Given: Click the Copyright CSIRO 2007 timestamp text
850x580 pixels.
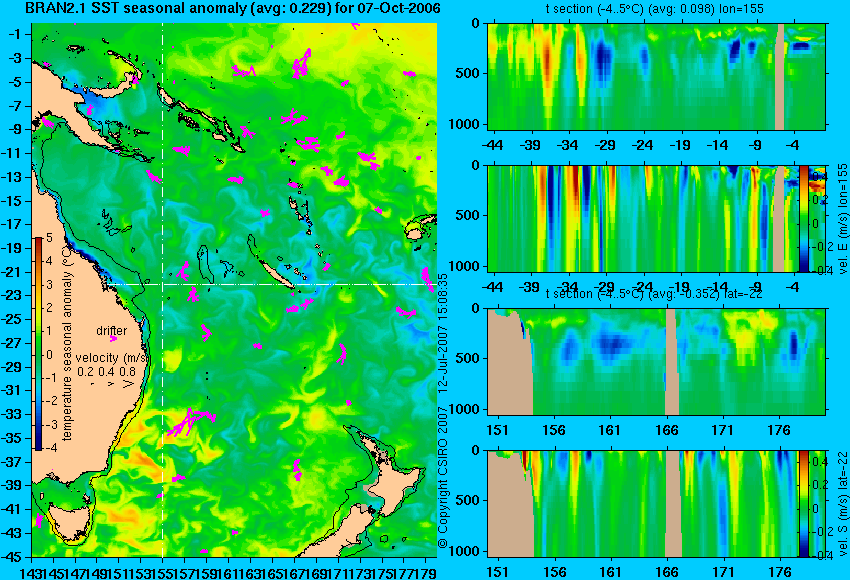Looking at the screenshot, I should [443, 410].
